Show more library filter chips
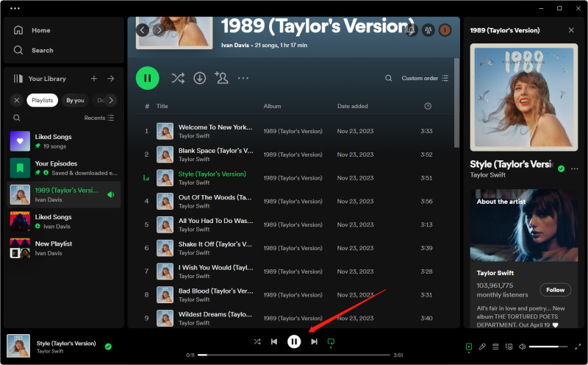Image resolution: width=588 pixels, height=365 pixels. (x=111, y=100)
